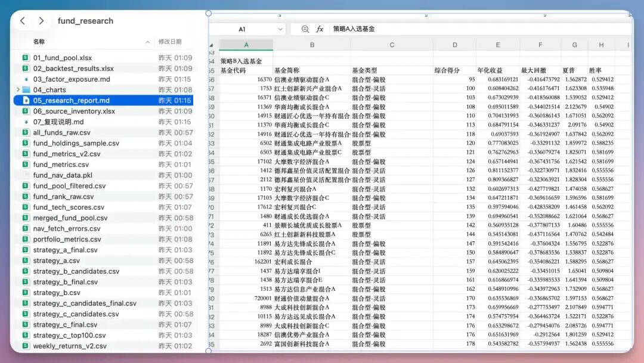Click the zoom magnifier icon in formula bar

pos(305,29)
